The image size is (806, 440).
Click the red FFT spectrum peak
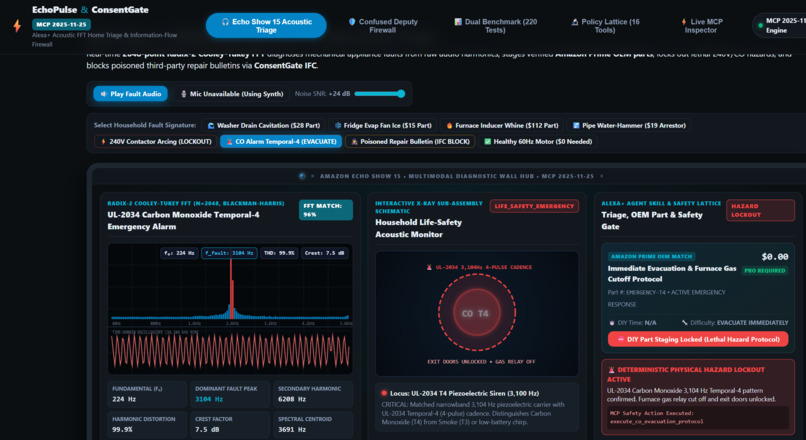(231, 288)
